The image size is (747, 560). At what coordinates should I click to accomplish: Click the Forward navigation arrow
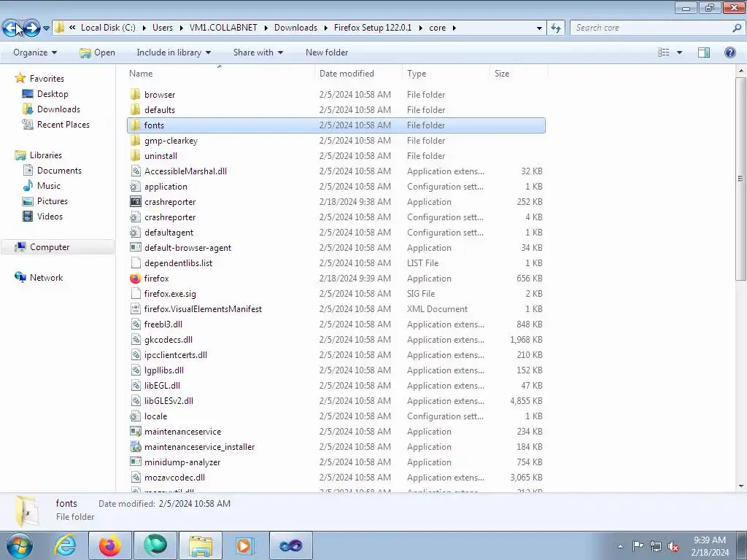pyautogui.click(x=31, y=28)
